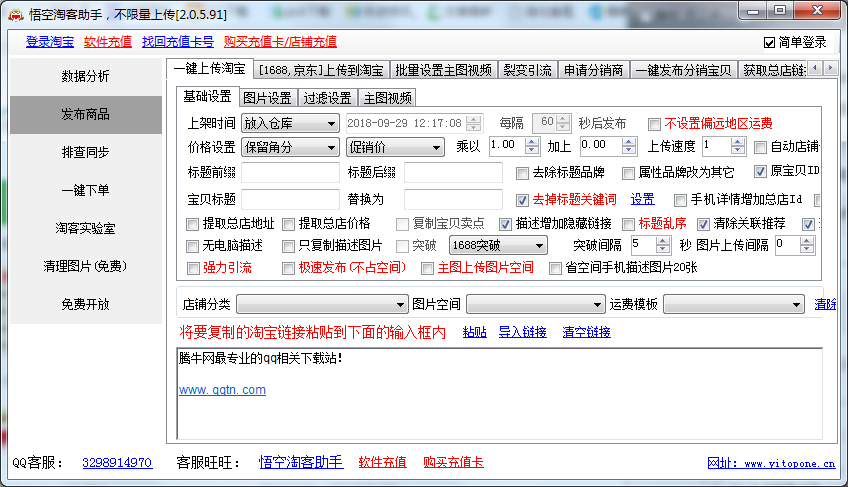Check the 标题乱序 option
The image size is (848, 487).
628,224
